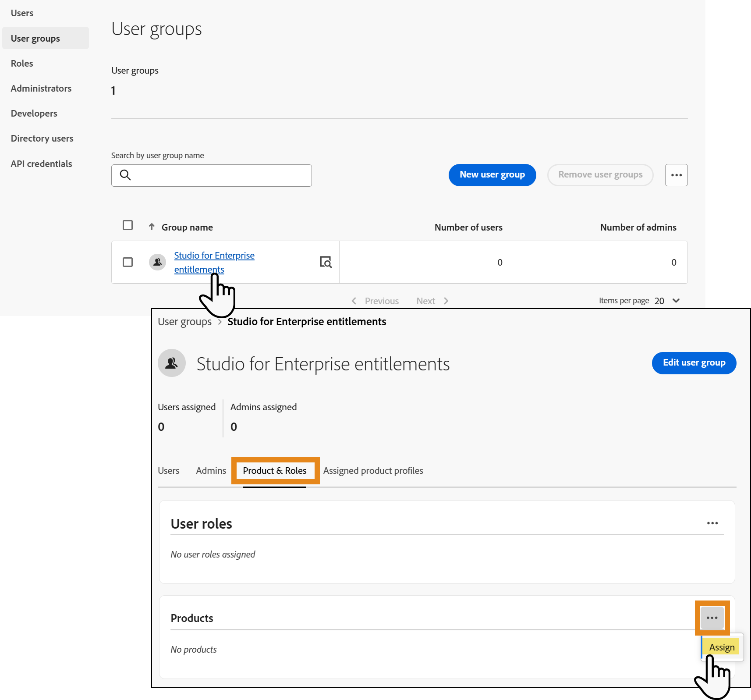
Task: Open the Users sidebar item
Action: point(22,13)
